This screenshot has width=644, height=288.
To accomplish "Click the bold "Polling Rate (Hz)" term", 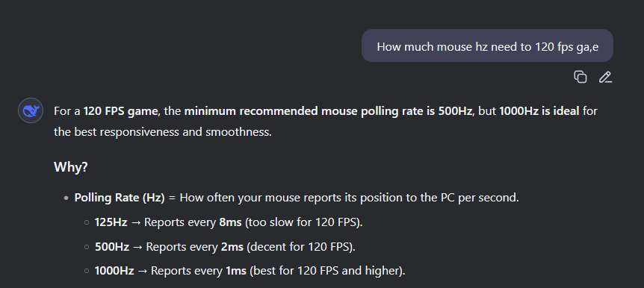I will [119, 198].
